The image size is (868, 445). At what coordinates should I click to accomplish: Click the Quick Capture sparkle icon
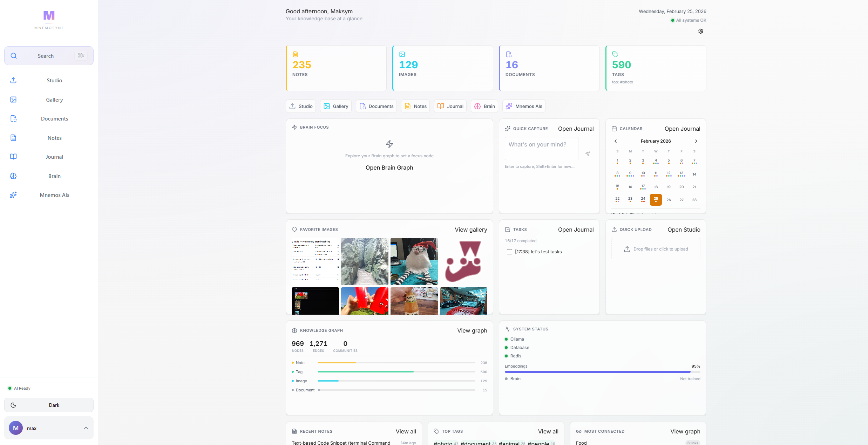(508, 129)
